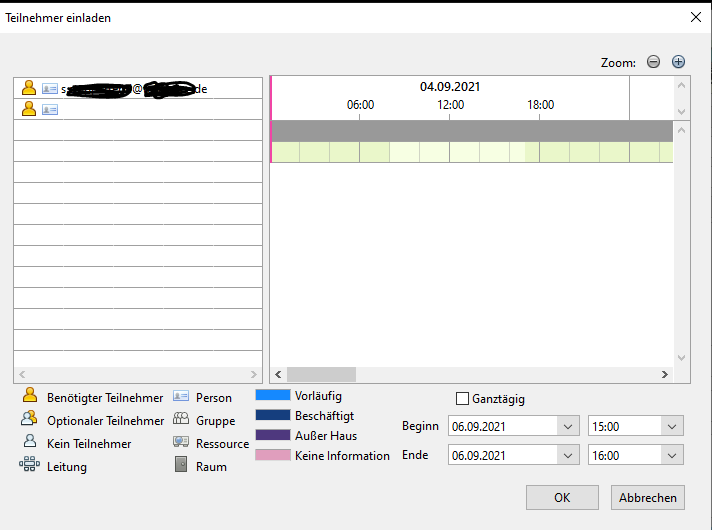This screenshot has width=712, height=530.
Task: Close the Teilnehmer einladen dialog
Action: (x=696, y=17)
